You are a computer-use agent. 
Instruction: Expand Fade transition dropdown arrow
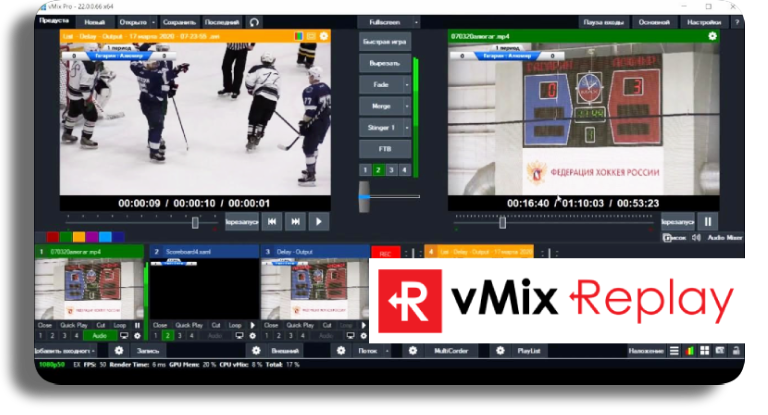(407, 85)
